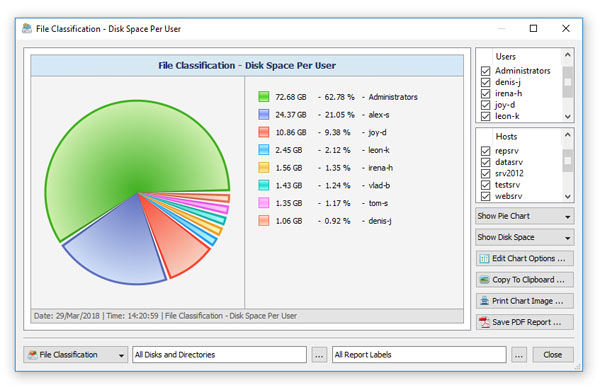Image resolution: width=600 pixels, height=390 pixels.
Task: Click the All Report Labels field
Action: (x=419, y=355)
